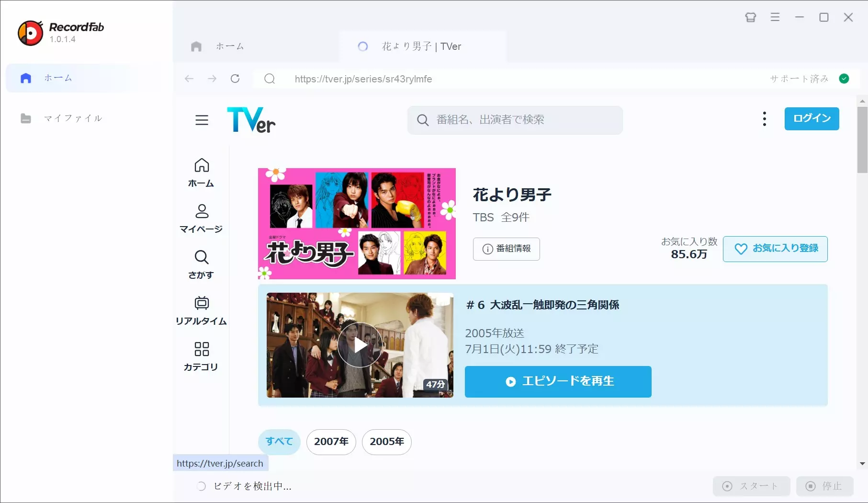Reload the page with the refresh icon
This screenshot has height=503, width=868.
pyautogui.click(x=235, y=79)
